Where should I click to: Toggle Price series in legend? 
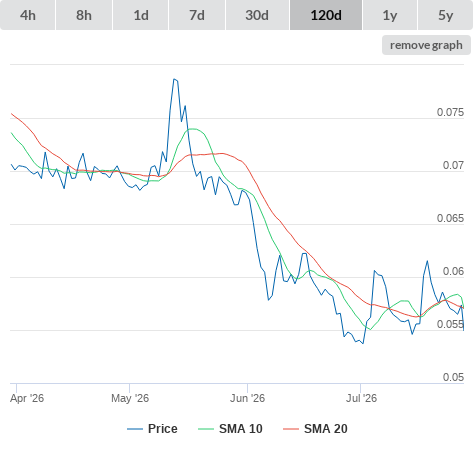pos(162,429)
